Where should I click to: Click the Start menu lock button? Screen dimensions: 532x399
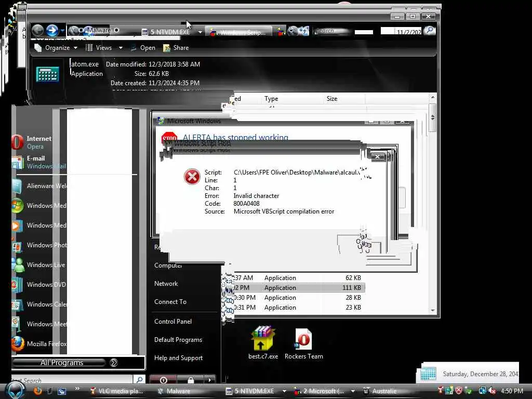coord(190,380)
